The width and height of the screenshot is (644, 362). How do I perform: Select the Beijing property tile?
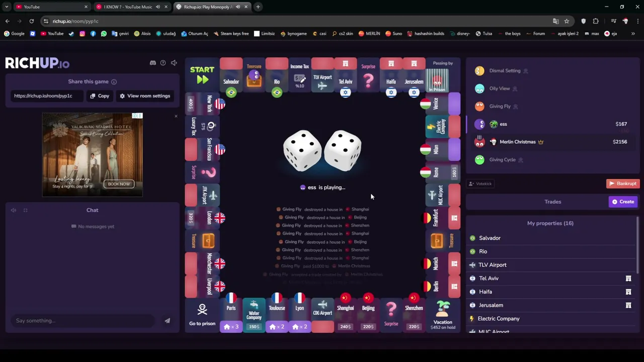coord(368,315)
